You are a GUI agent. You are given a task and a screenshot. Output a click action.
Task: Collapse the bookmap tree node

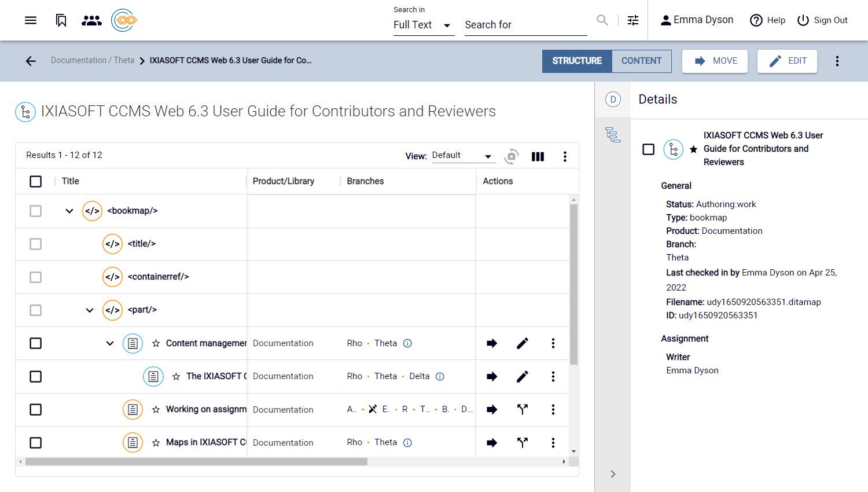pyautogui.click(x=69, y=211)
